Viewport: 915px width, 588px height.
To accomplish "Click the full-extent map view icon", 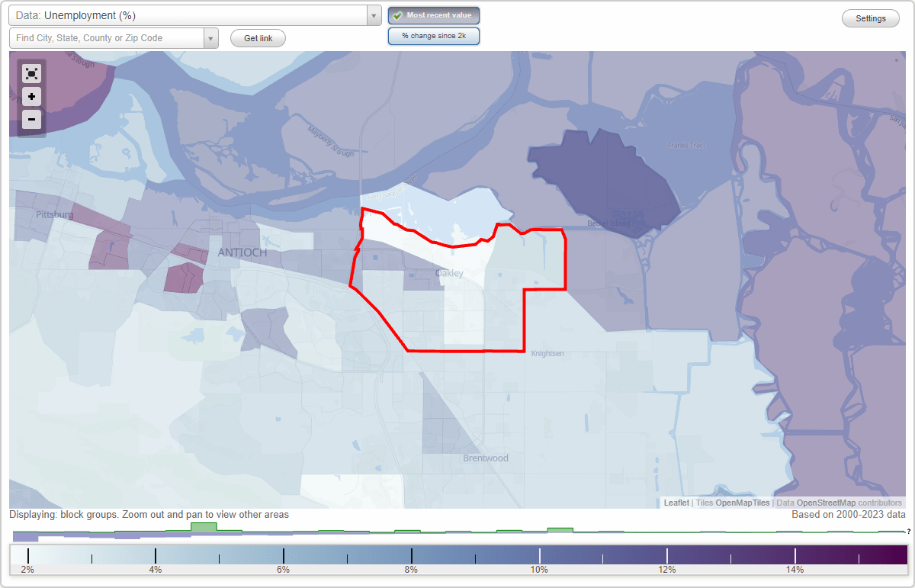I will (31, 73).
